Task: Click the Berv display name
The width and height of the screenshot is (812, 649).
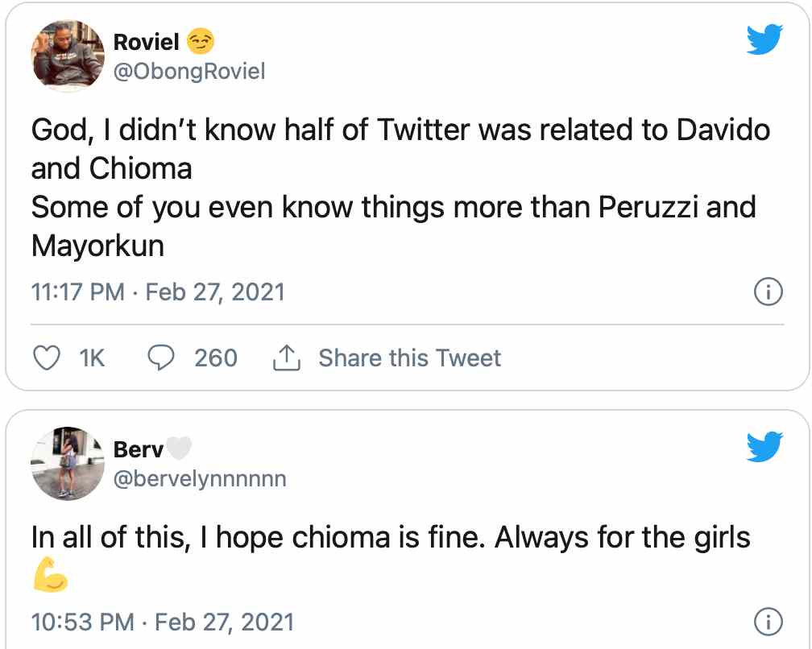Action: (x=138, y=449)
